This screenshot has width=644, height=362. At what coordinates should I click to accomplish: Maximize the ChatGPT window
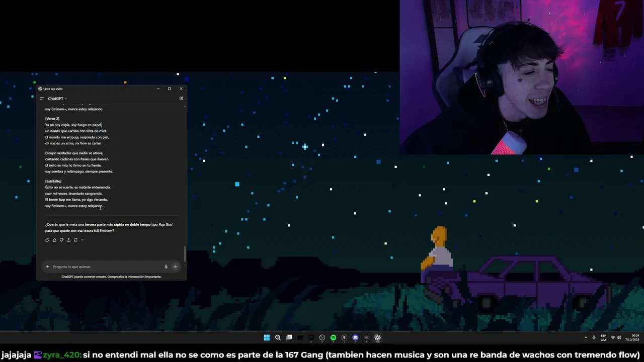(170, 88)
